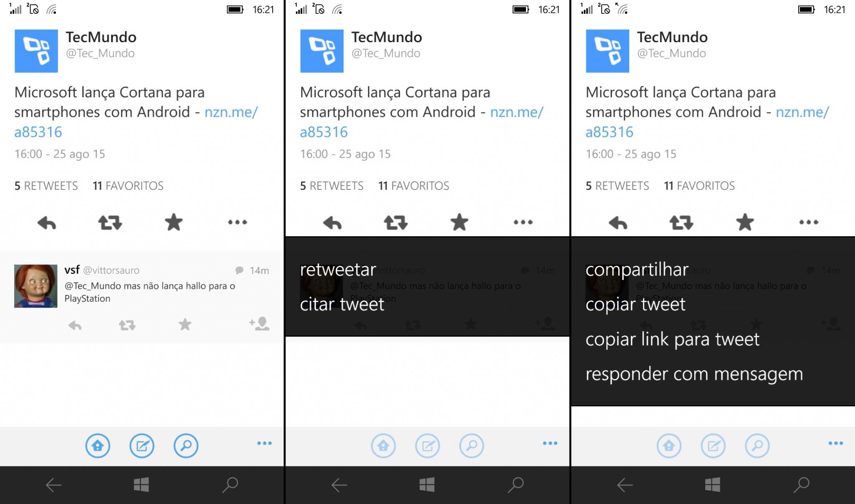855x504 pixels.
Task: Retweet the vsf reply in left screen
Action: [127, 325]
